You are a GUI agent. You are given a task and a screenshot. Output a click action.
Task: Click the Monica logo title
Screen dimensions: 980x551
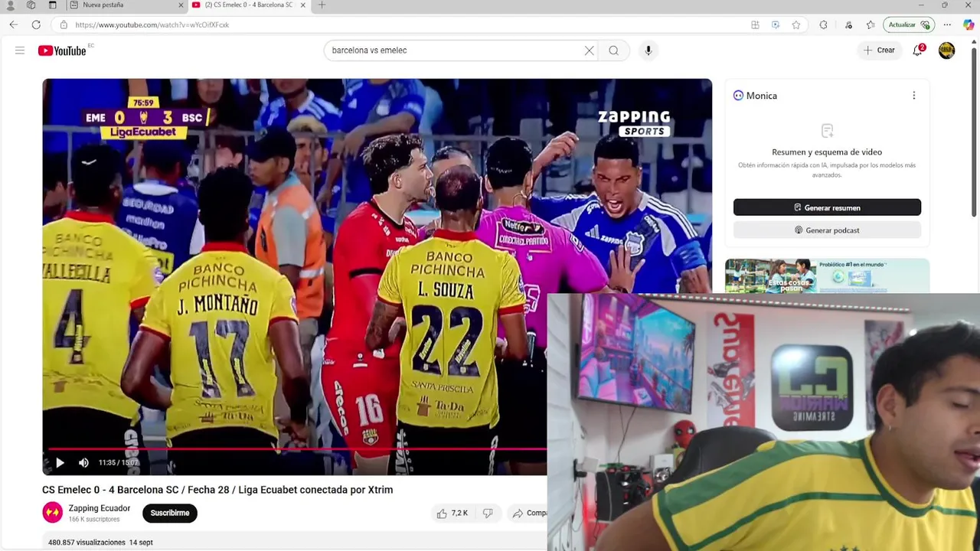pos(755,96)
